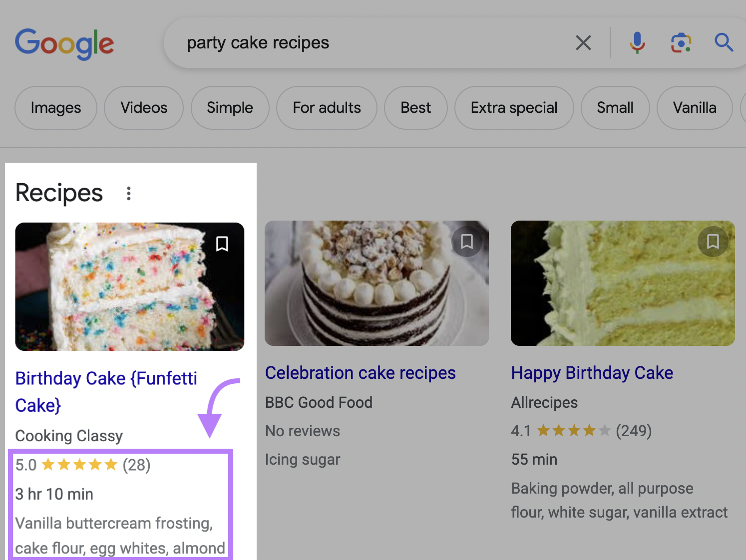Clear the search query with the X icon
The image size is (746, 560).
coord(583,43)
